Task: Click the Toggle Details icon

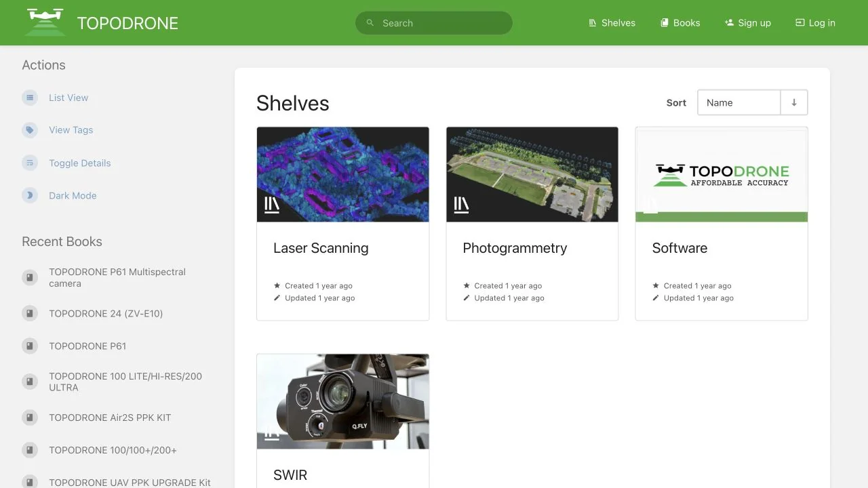Action: pos(30,163)
